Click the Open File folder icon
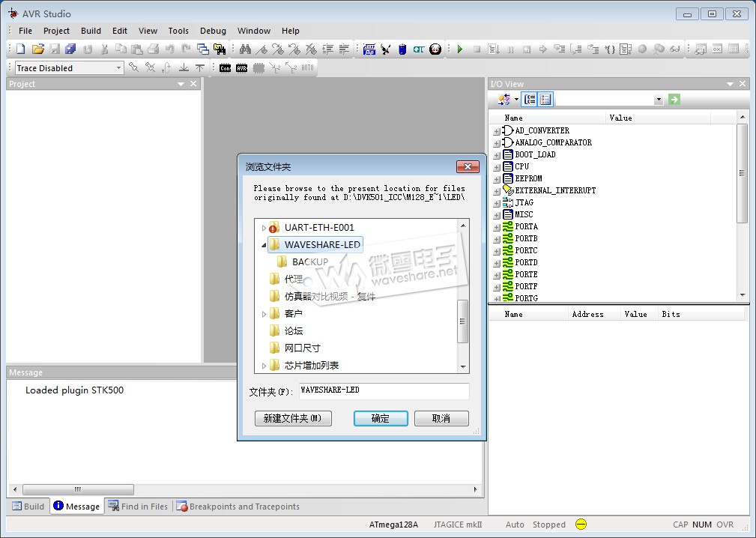The image size is (756, 538). click(37, 49)
